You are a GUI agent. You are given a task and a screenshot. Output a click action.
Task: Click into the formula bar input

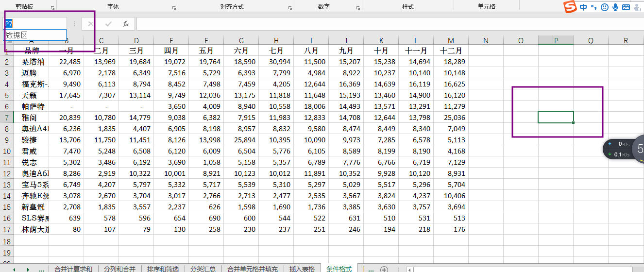(x=390, y=23)
